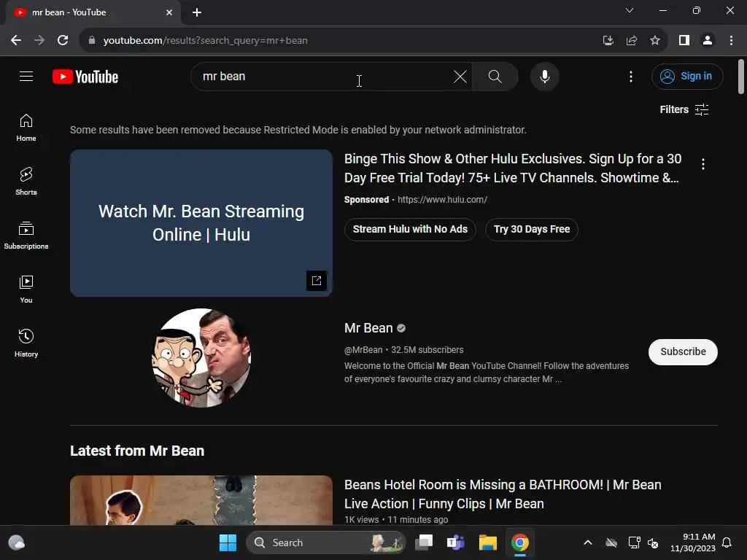Open Task View on taskbar
The image size is (747, 560).
(424, 542)
